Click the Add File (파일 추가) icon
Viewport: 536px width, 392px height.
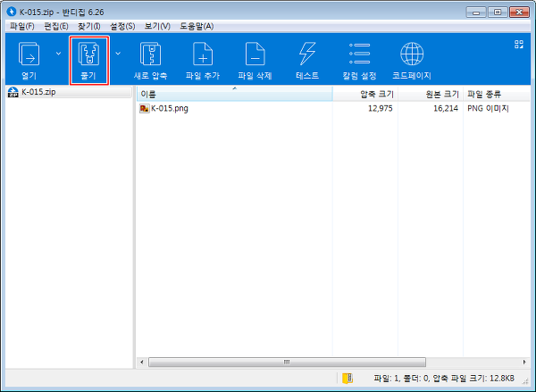[203, 54]
